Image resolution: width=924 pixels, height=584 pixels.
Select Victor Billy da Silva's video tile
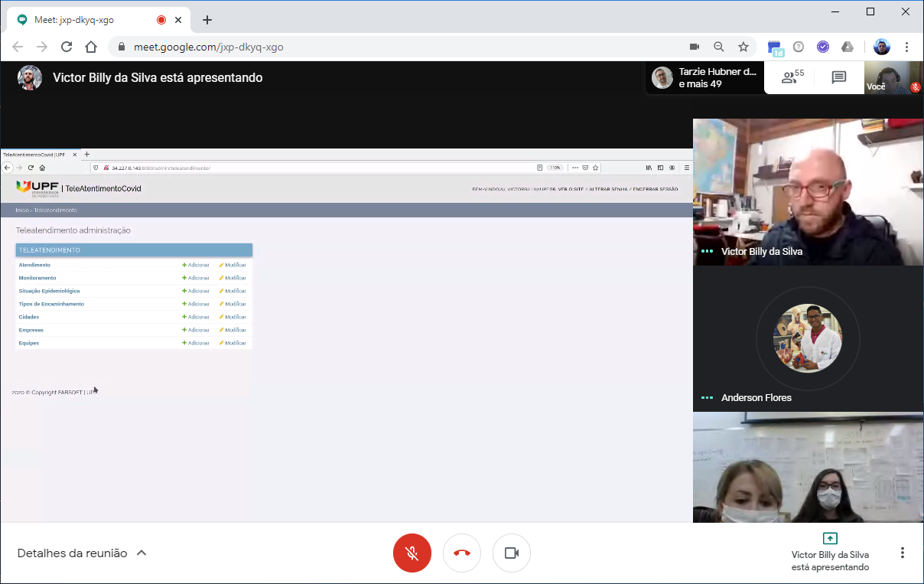point(808,192)
